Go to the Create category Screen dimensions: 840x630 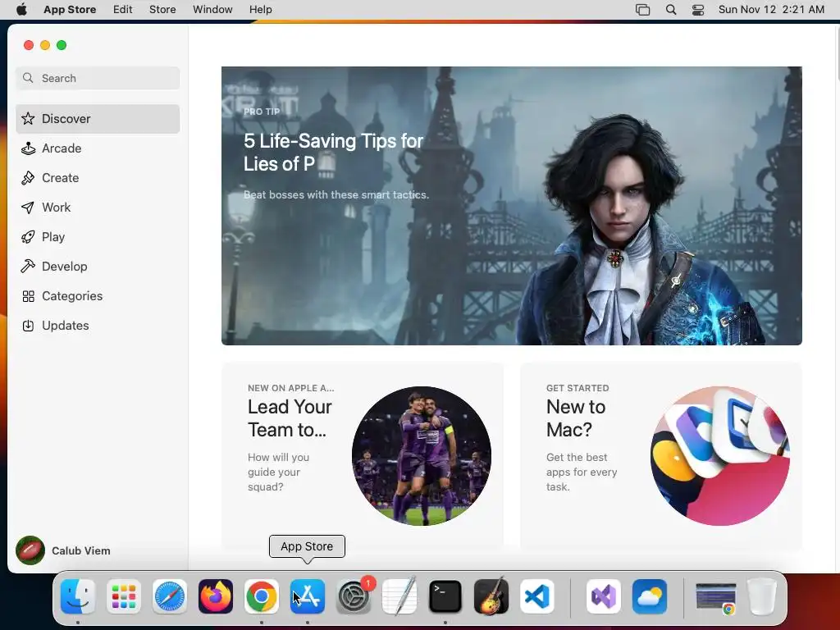tap(98, 178)
